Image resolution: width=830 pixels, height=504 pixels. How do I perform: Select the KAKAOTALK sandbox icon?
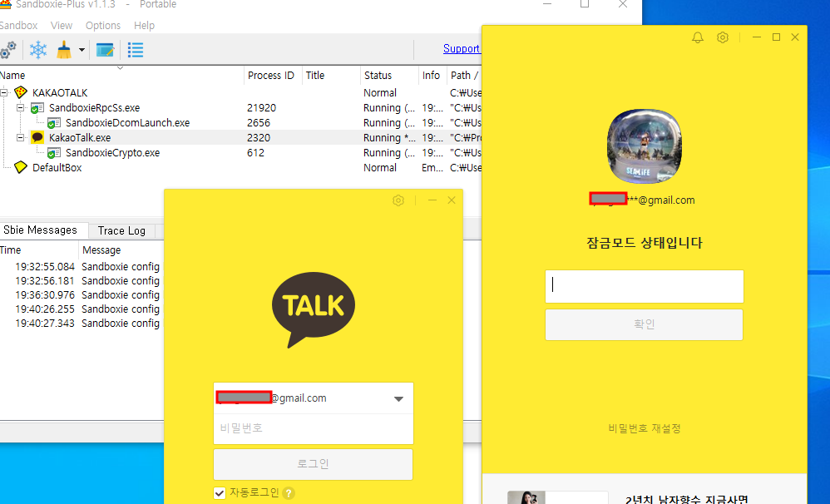(x=21, y=92)
